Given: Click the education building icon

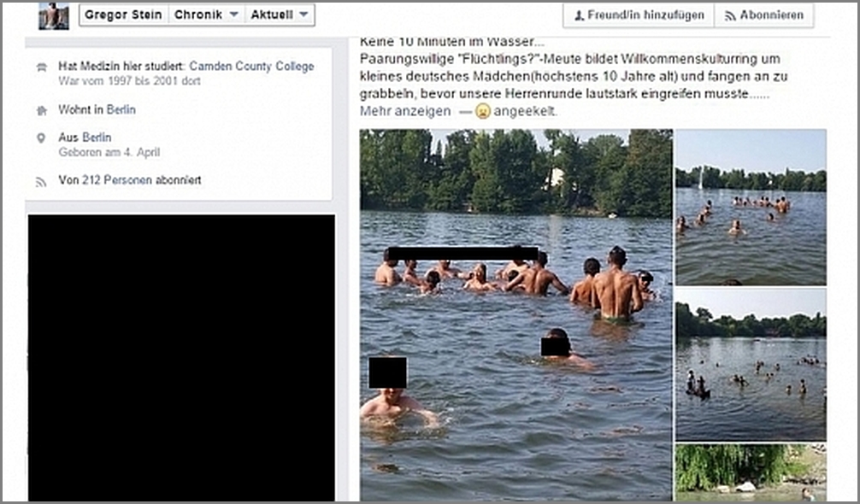Looking at the screenshot, I should [41, 67].
